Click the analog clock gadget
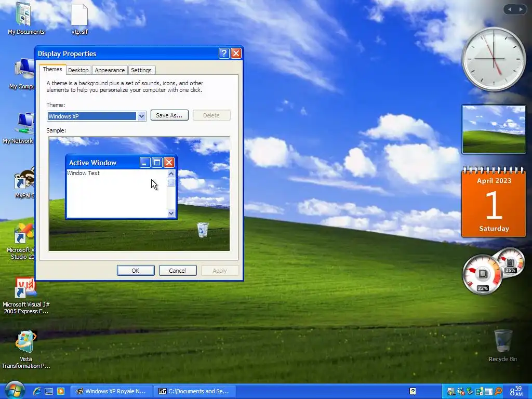Viewport: 532px width, 399px height. (x=494, y=59)
